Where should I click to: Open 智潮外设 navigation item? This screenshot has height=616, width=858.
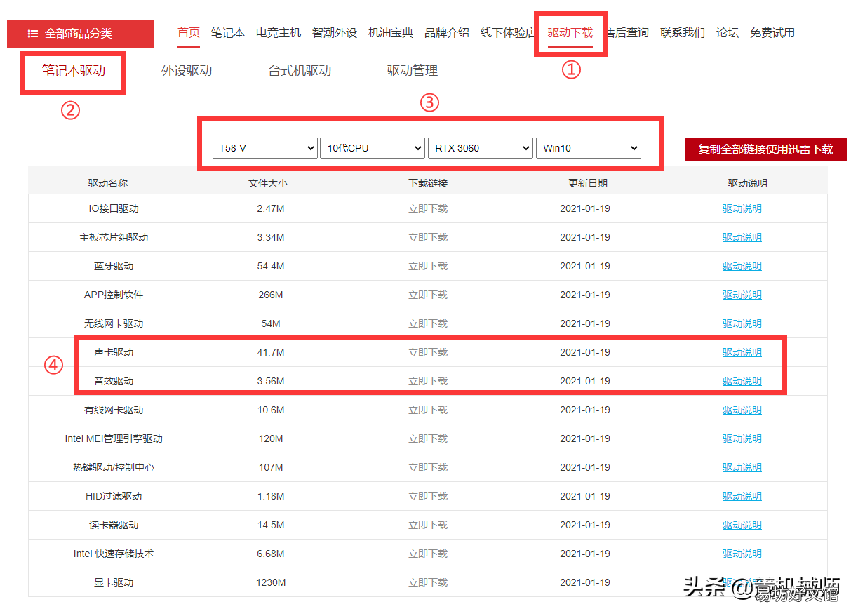(x=335, y=32)
